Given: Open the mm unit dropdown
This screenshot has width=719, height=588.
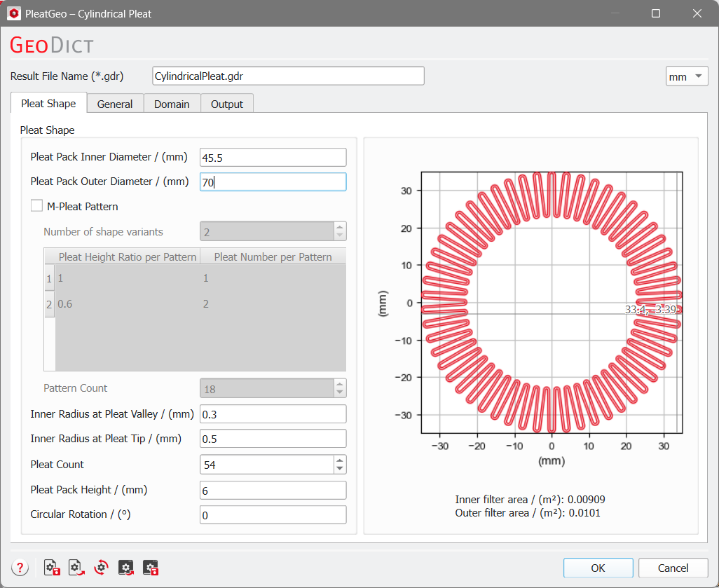Looking at the screenshot, I should pos(687,76).
